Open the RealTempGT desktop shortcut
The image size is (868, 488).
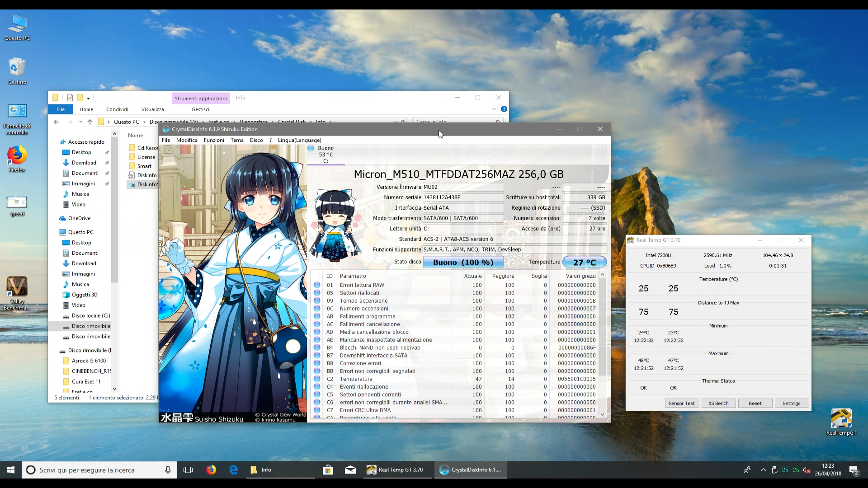[x=841, y=419]
